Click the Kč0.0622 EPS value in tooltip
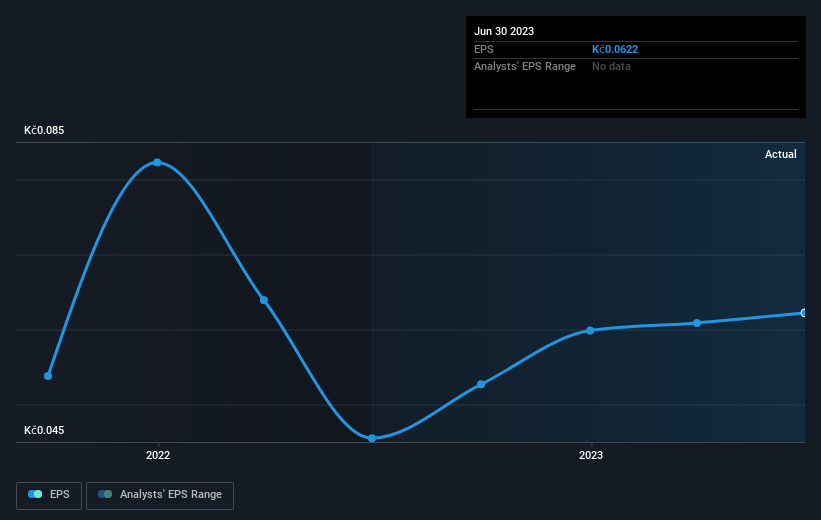821x520 pixels. [615, 49]
